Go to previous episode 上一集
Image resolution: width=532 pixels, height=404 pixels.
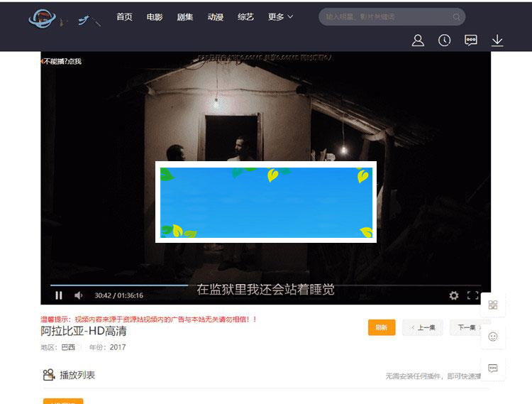(x=423, y=327)
